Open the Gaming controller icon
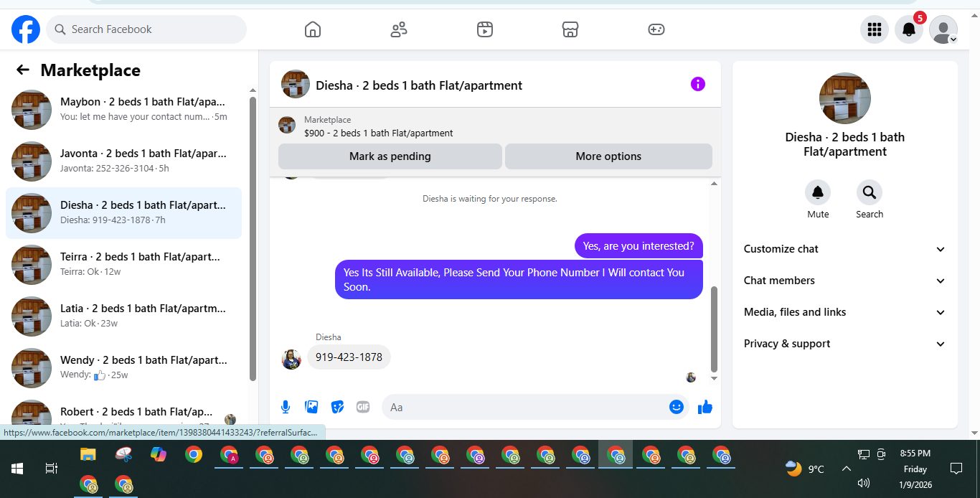Image resolution: width=980 pixels, height=498 pixels. [656, 29]
